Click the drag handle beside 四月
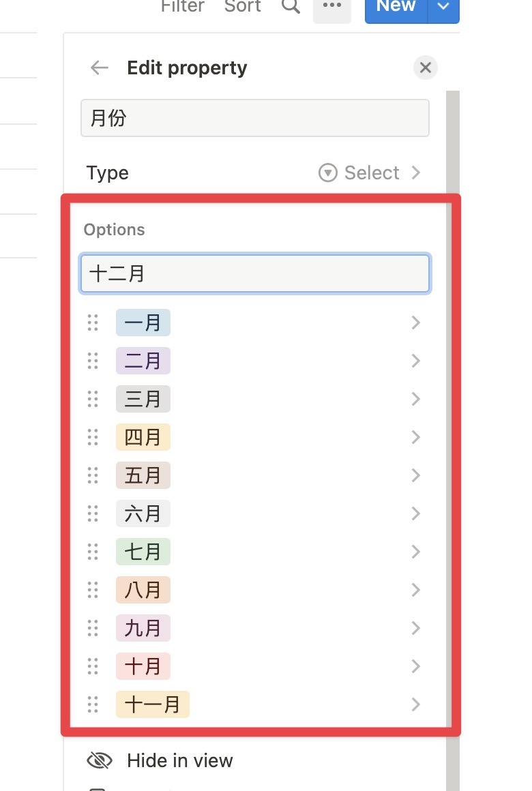Image resolution: width=532 pixels, height=791 pixels. click(x=92, y=437)
